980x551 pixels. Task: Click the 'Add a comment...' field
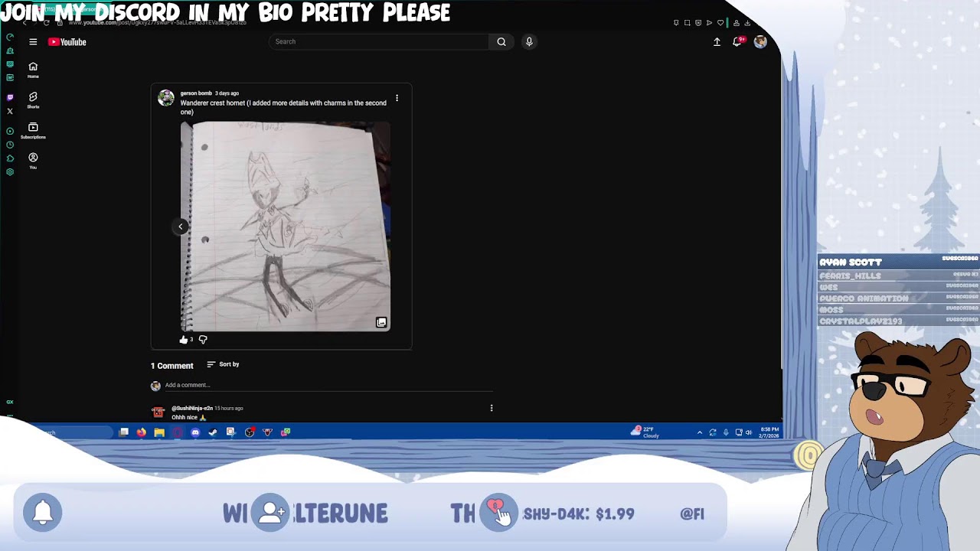328,386
